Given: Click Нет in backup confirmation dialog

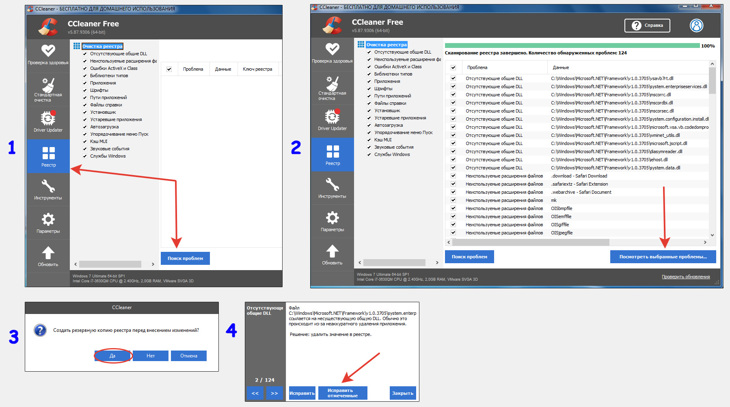Looking at the screenshot, I should coord(150,355).
